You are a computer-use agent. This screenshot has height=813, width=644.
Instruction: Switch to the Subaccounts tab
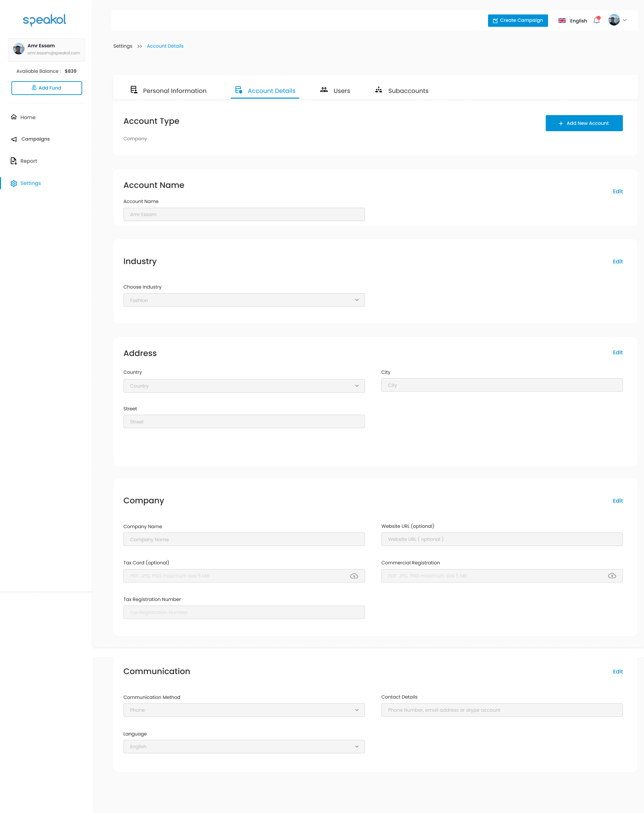[x=402, y=91]
